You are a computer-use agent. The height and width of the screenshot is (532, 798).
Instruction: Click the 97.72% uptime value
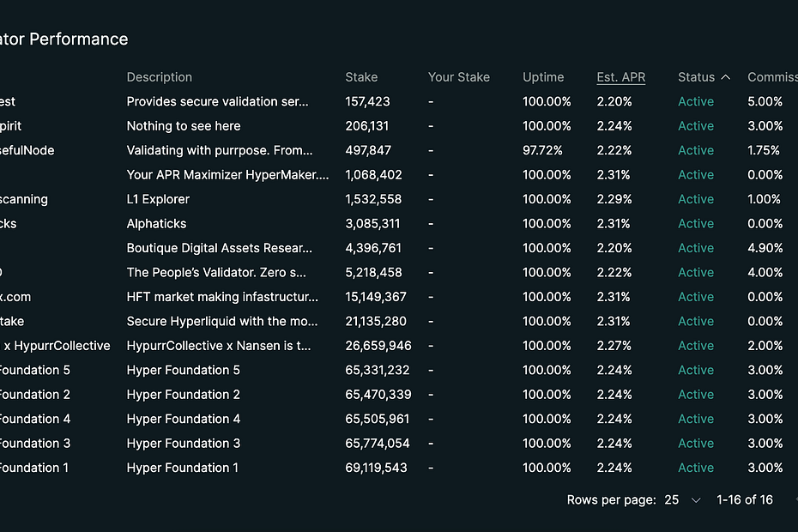542,151
